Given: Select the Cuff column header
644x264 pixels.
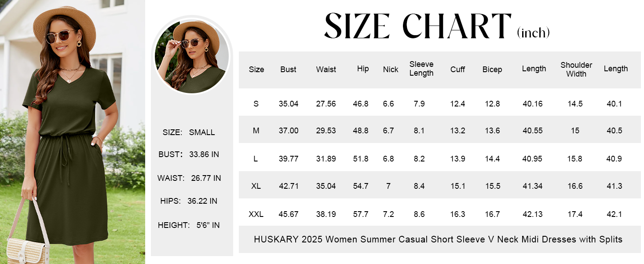Looking at the screenshot, I should point(457,70).
